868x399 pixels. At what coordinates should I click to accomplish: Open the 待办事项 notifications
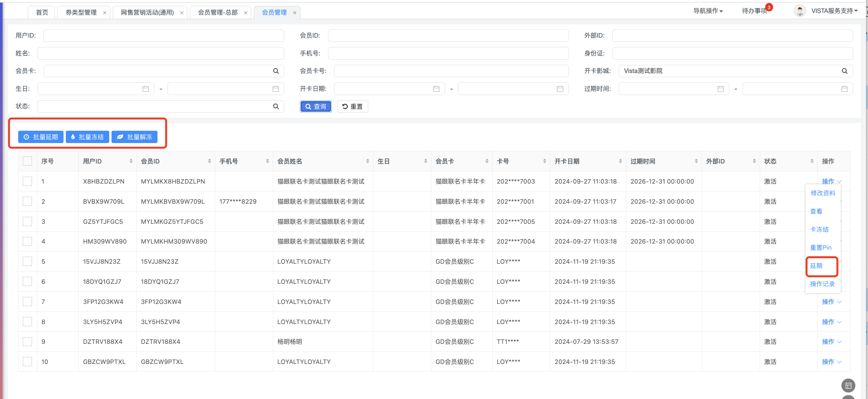pyautogui.click(x=755, y=11)
